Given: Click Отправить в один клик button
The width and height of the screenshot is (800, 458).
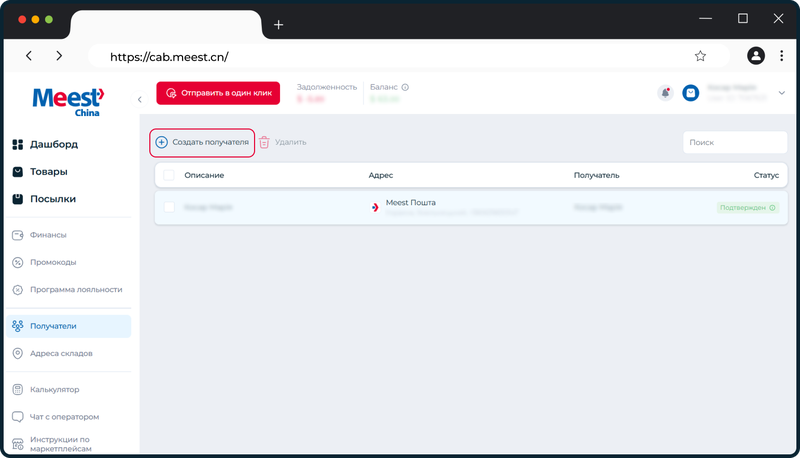Looking at the screenshot, I should click(218, 93).
